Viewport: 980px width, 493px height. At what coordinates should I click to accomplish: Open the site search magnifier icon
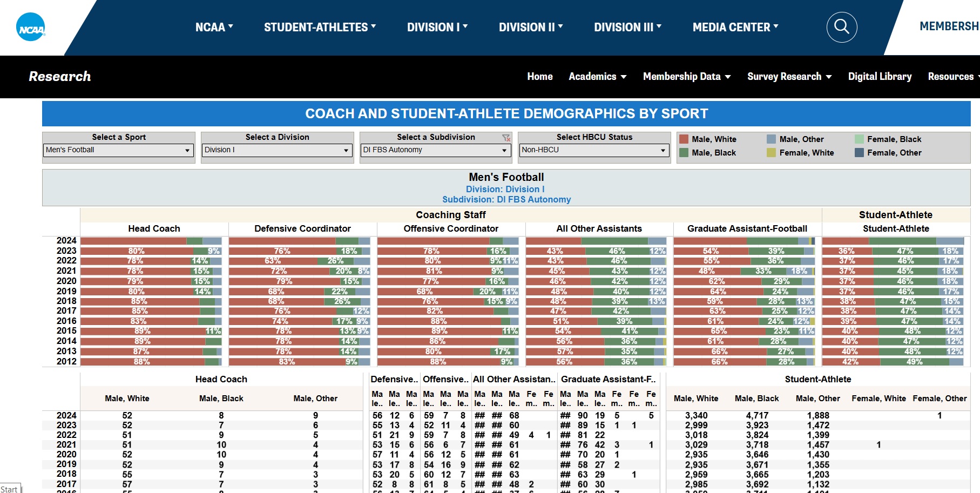click(842, 27)
